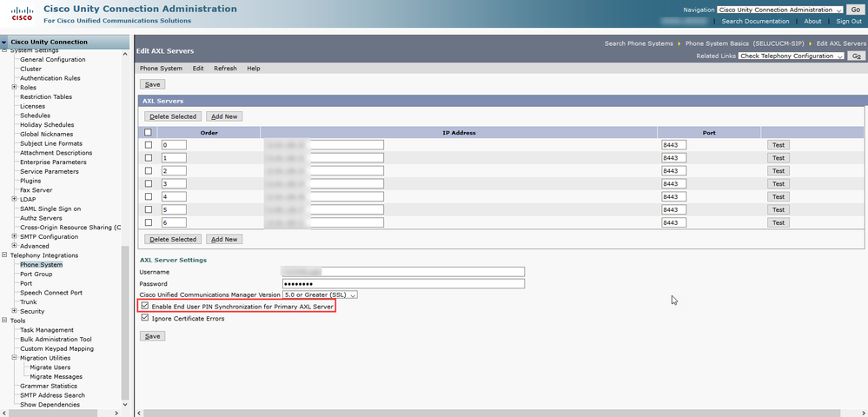Open Migrate Users in sidebar
868x417 pixels.
(50, 367)
